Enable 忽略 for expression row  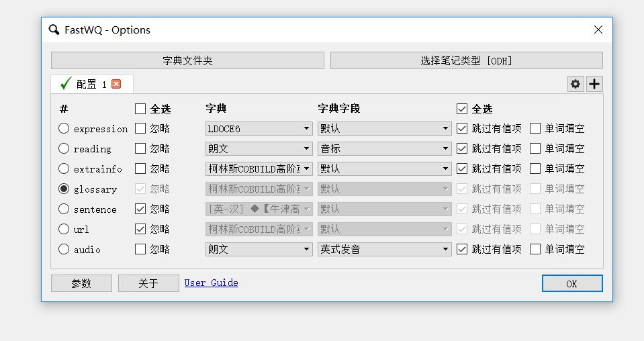tap(140, 128)
